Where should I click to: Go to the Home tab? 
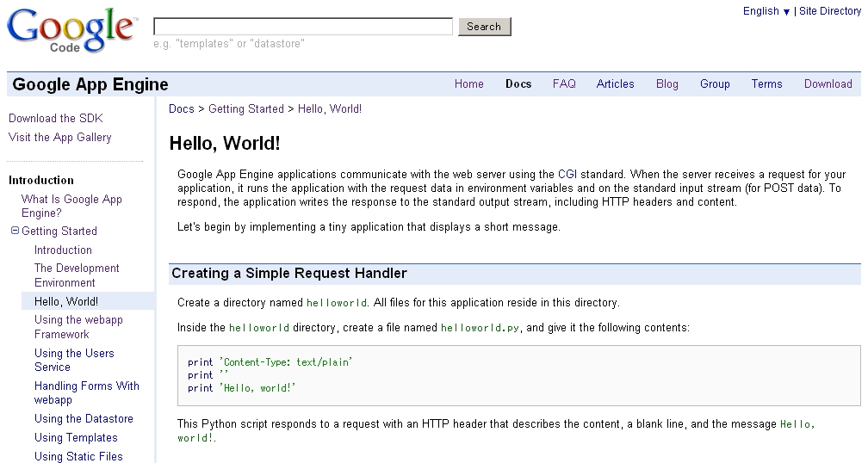pyautogui.click(x=468, y=84)
